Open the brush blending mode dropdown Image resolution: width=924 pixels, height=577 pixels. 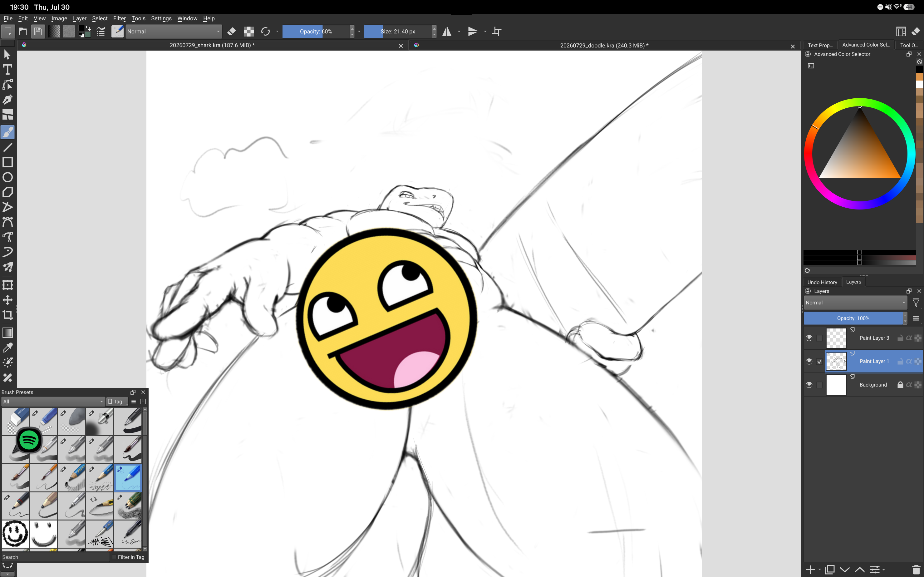[174, 32]
